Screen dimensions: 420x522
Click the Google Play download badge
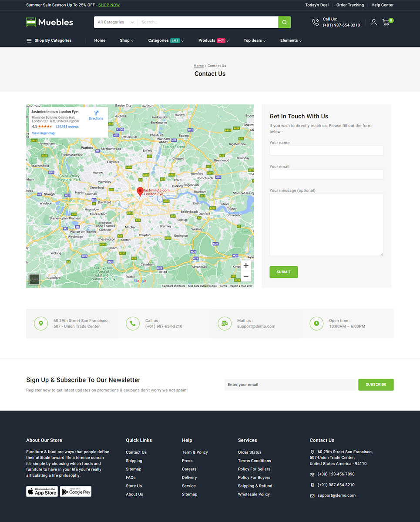(76, 491)
